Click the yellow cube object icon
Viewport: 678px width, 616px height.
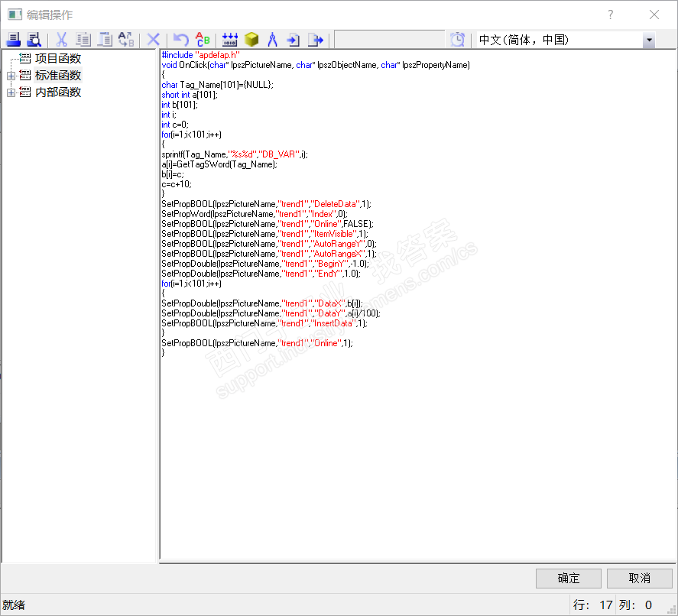tap(251, 40)
